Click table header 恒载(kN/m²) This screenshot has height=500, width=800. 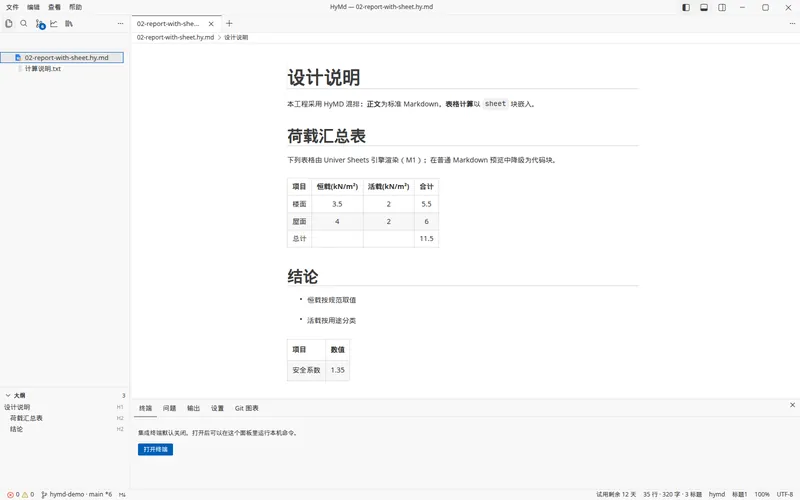[337, 187]
